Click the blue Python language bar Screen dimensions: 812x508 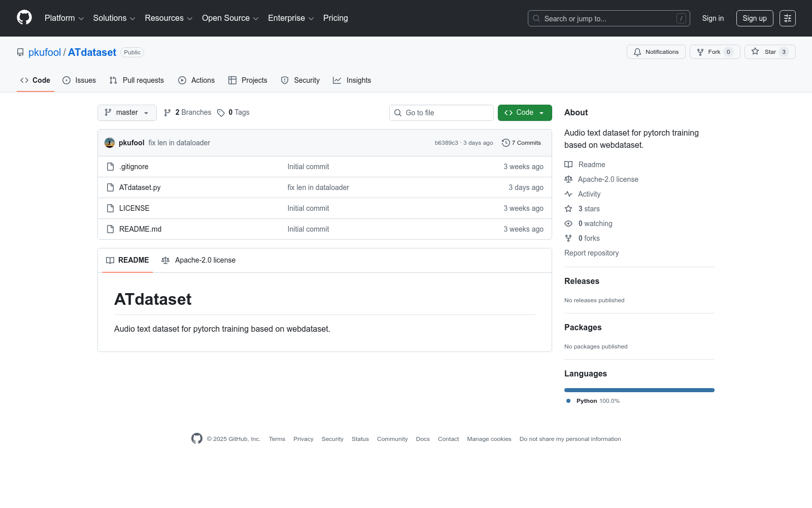(639, 390)
